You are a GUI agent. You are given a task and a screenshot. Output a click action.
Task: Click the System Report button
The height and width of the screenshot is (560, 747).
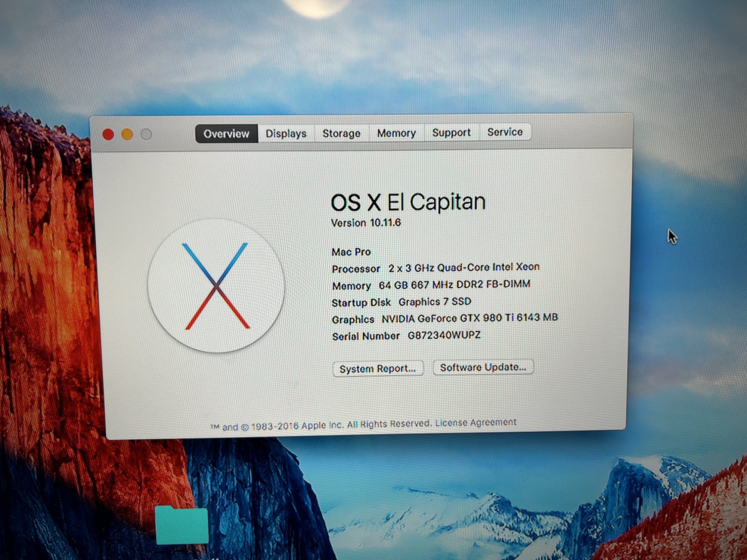pos(378,369)
